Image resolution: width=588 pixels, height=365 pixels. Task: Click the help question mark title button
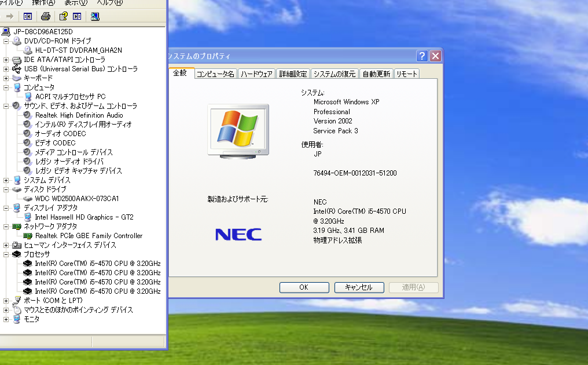tap(422, 56)
